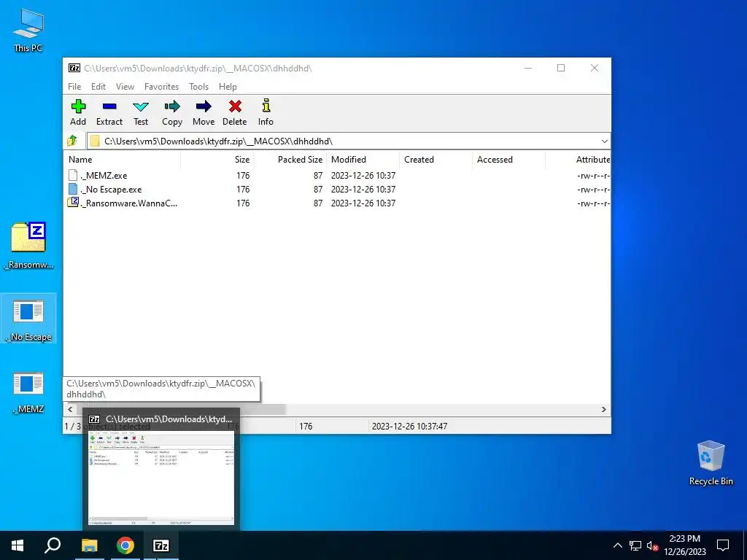The width and height of the screenshot is (747, 560).
Task: Open Google Chrome from taskbar
Action: [125, 545]
